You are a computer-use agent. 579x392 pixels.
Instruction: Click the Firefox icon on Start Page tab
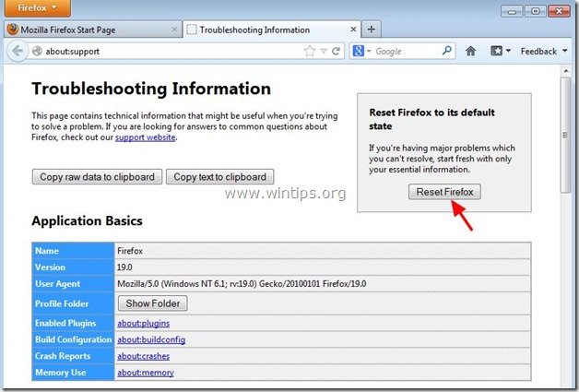13,30
